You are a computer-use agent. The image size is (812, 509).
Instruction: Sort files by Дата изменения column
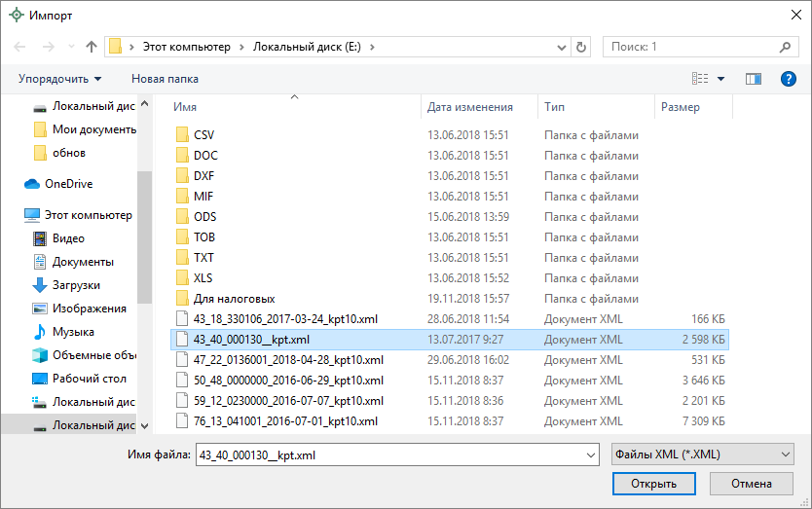469,107
